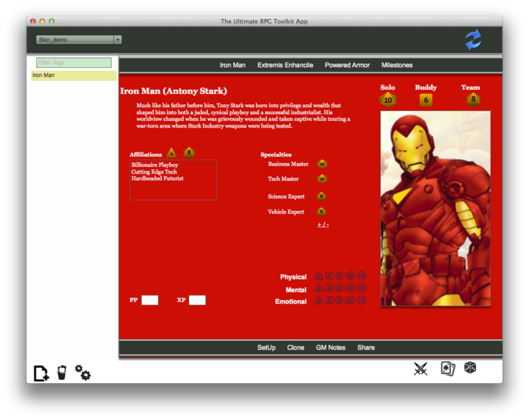This screenshot has height=420, width=529.
Task: Click the Solo d10 die
Action: tap(388, 100)
